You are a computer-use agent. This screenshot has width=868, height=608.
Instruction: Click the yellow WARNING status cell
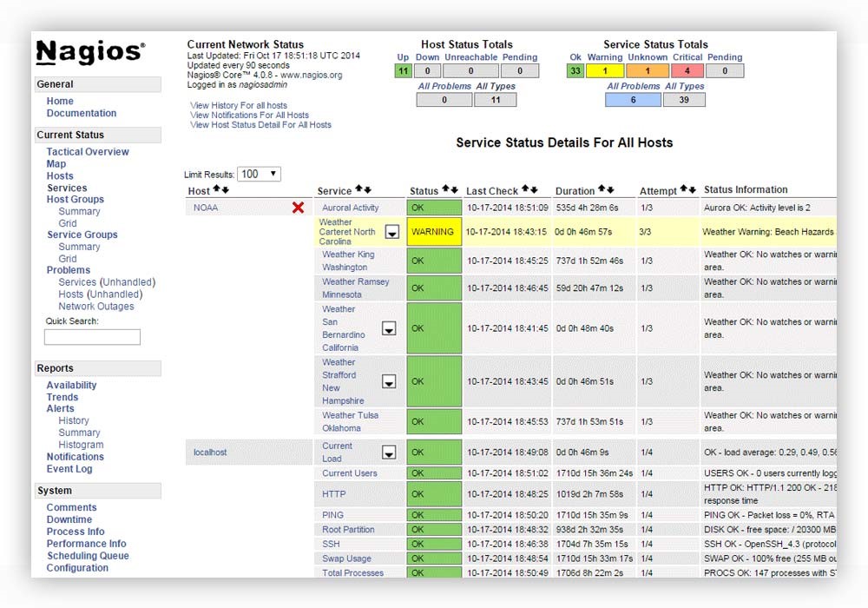point(433,232)
